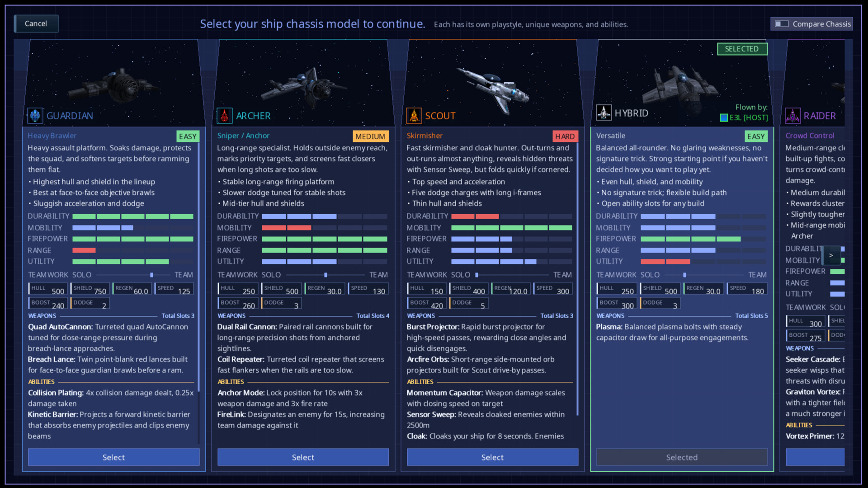Click the HARD difficulty badge on Scout

pyautogui.click(x=565, y=136)
